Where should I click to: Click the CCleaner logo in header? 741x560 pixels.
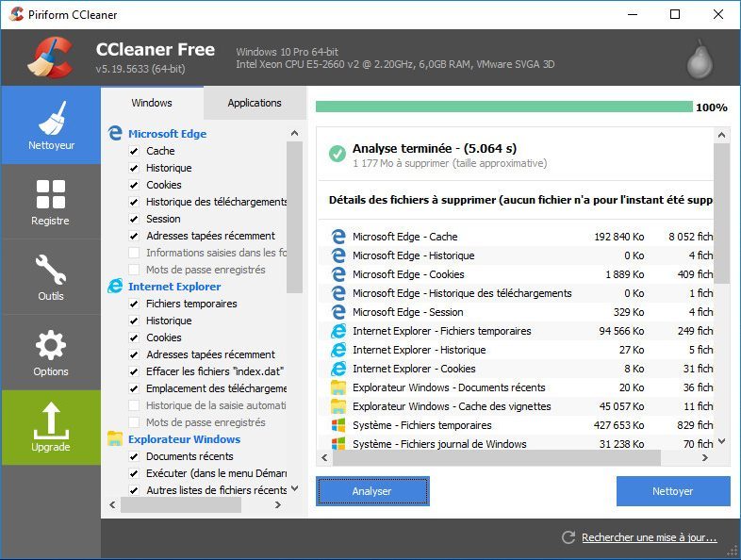pos(50,58)
